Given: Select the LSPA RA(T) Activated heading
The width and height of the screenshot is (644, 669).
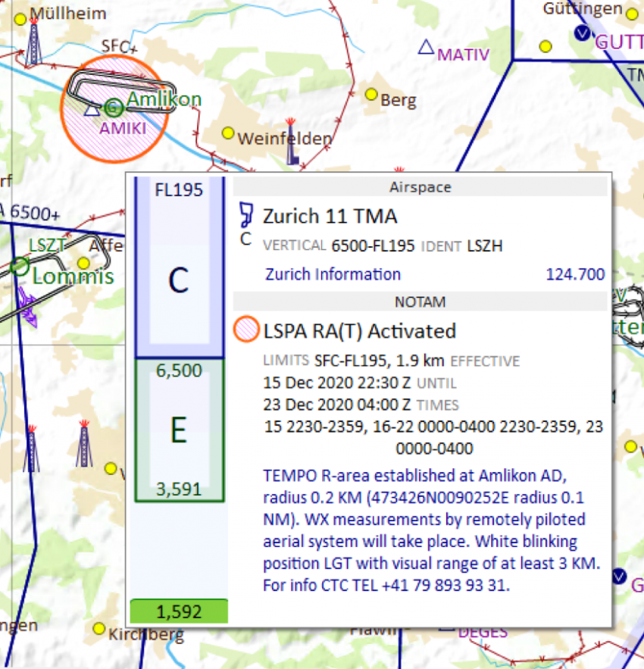Looking at the screenshot, I should tap(359, 331).
